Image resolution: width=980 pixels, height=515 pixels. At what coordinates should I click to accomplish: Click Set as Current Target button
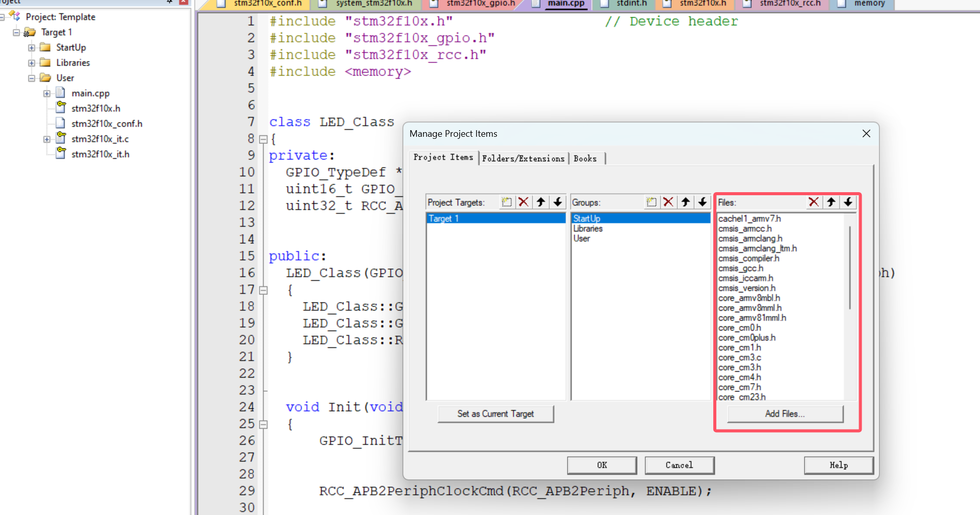coord(496,414)
